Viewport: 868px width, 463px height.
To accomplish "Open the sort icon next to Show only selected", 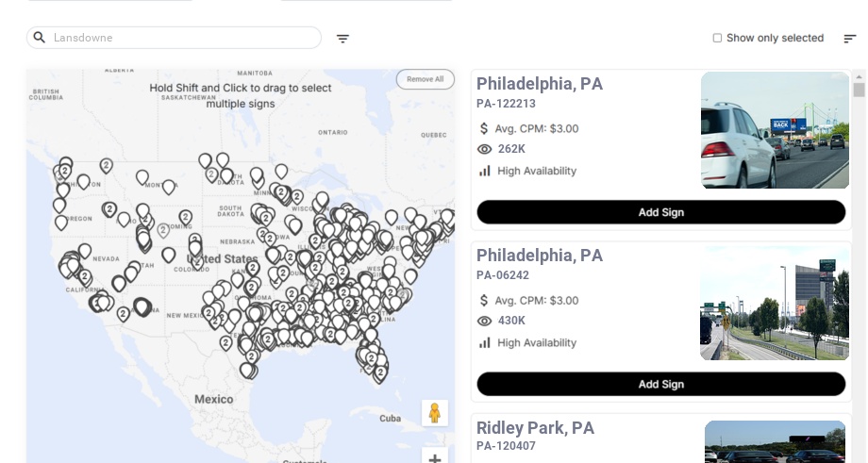I will point(849,39).
